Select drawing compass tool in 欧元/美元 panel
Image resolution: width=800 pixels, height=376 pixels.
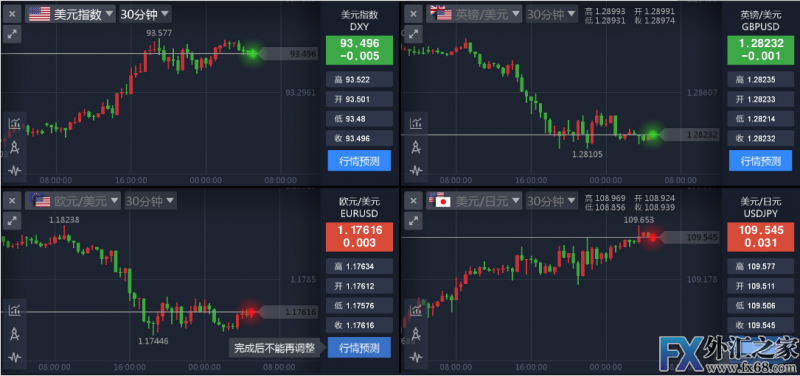coord(15,334)
